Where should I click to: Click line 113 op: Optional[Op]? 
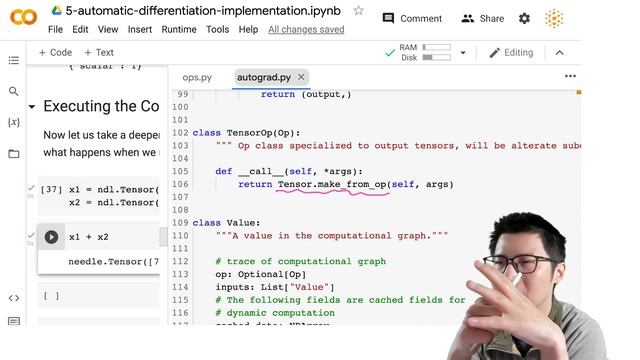[x=260, y=274]
